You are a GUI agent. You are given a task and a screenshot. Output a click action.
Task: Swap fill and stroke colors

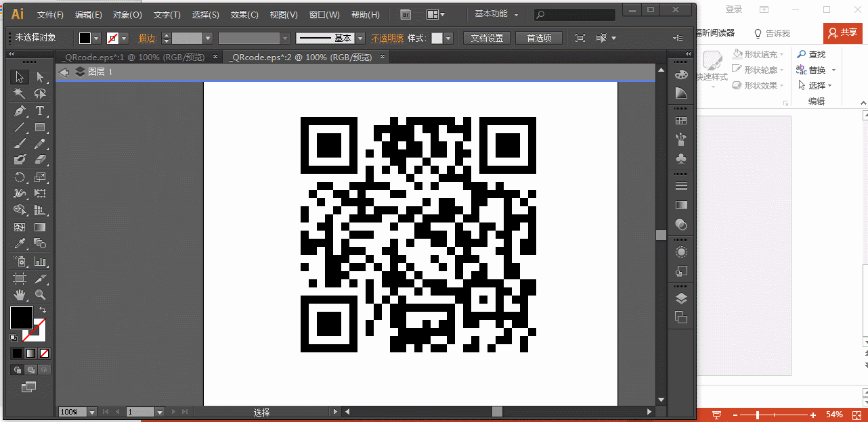pyautogui.click(x=42, y=310)
